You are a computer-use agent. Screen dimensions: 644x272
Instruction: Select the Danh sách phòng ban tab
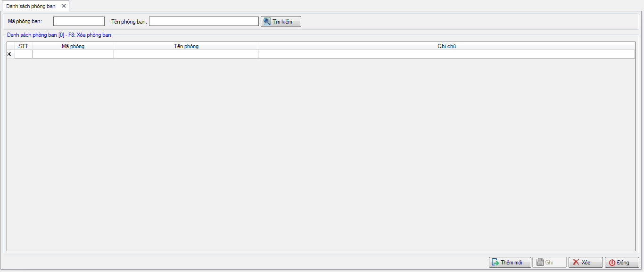point(31,6)
